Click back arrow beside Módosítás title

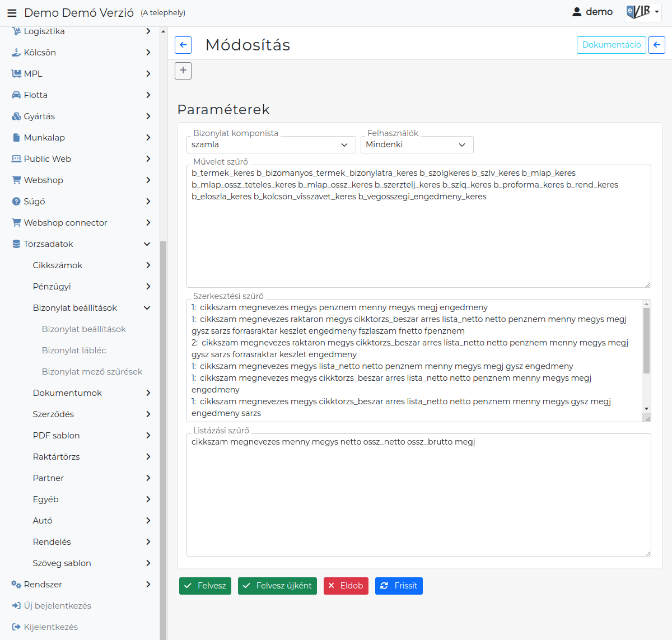[183, 45]
